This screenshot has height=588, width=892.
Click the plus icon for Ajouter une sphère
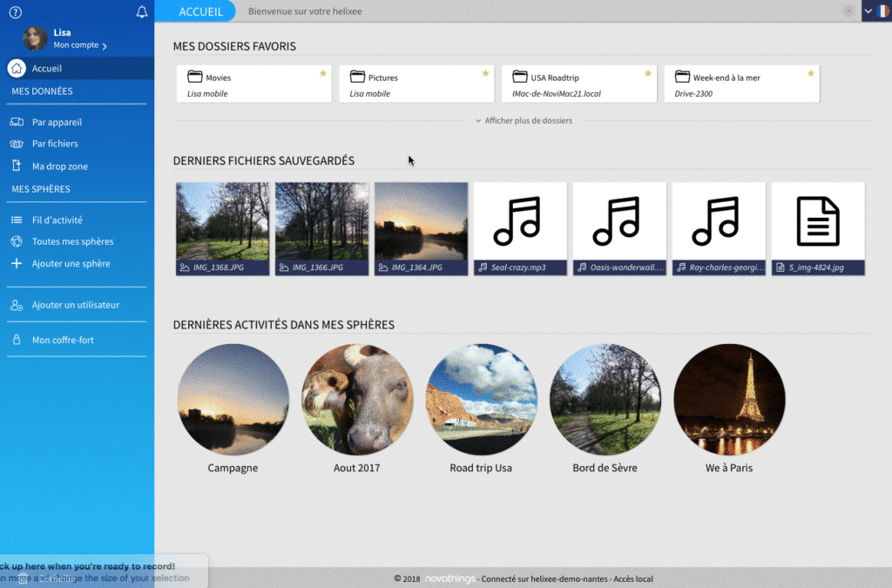coord(16,264)
